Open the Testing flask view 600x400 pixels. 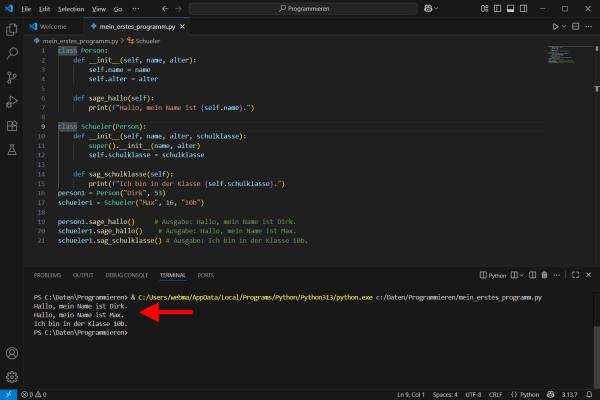pyautogui.click(x=12, y=150)
